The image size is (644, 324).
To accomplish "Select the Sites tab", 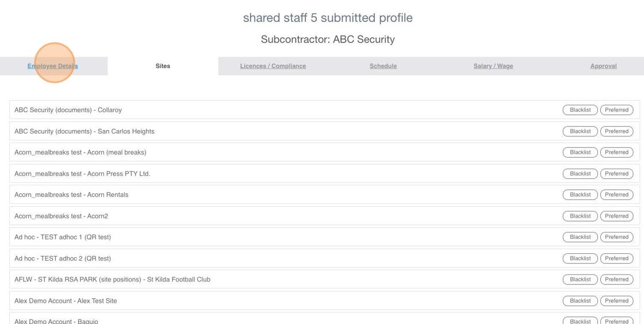I will 163,66.
